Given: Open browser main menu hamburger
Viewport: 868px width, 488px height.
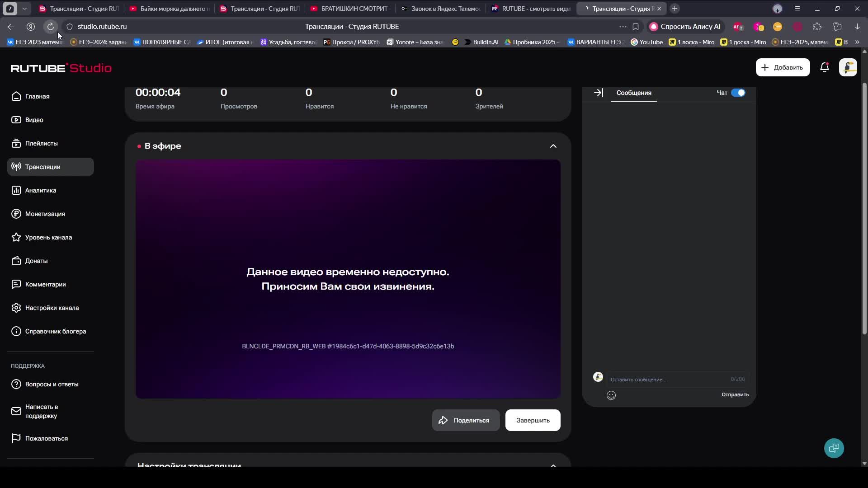Looking at the screenshot, I should pyautogui.click(x=797, y=9).
